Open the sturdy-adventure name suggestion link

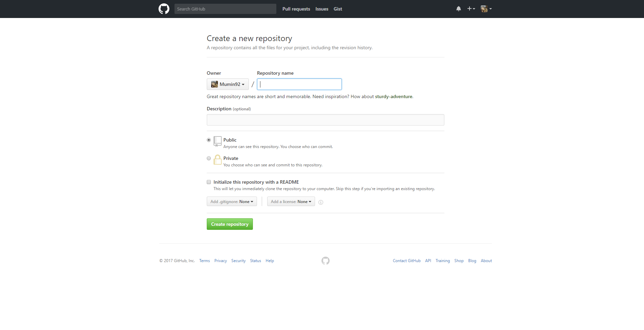[x=393, y=96]
